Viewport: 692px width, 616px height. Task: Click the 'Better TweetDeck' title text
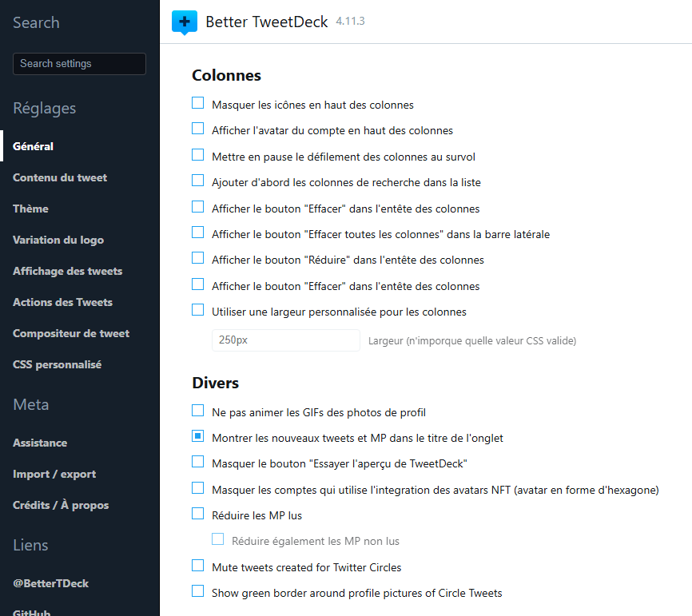tap(267, 22)
